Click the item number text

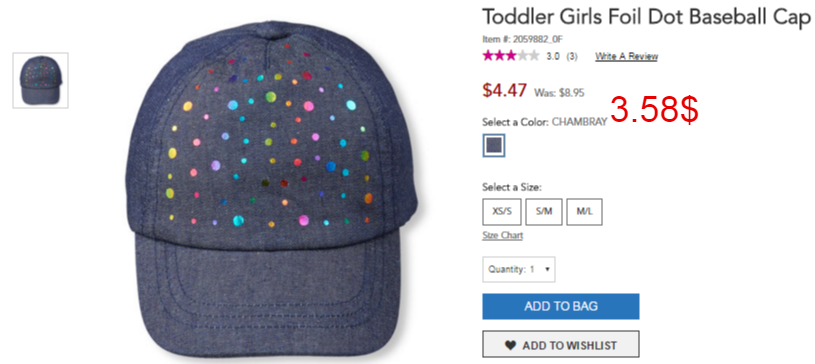(x=522, y=39)
